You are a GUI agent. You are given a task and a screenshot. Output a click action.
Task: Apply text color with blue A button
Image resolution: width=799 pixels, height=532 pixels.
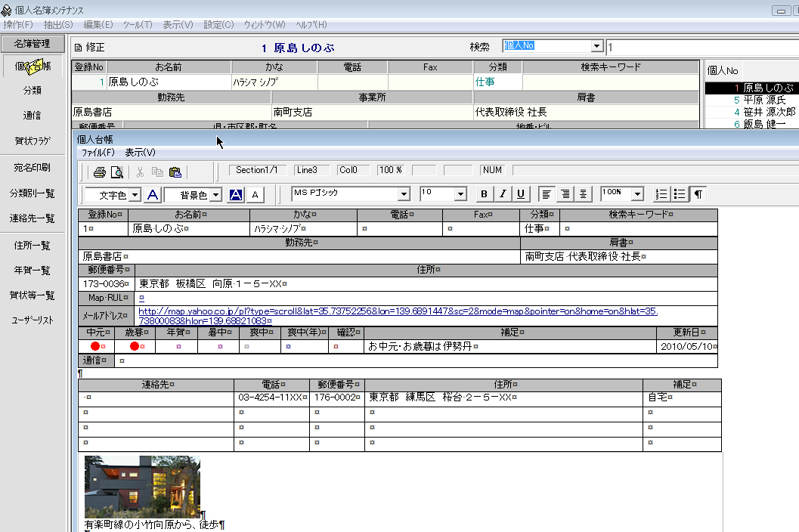point(153,195)
